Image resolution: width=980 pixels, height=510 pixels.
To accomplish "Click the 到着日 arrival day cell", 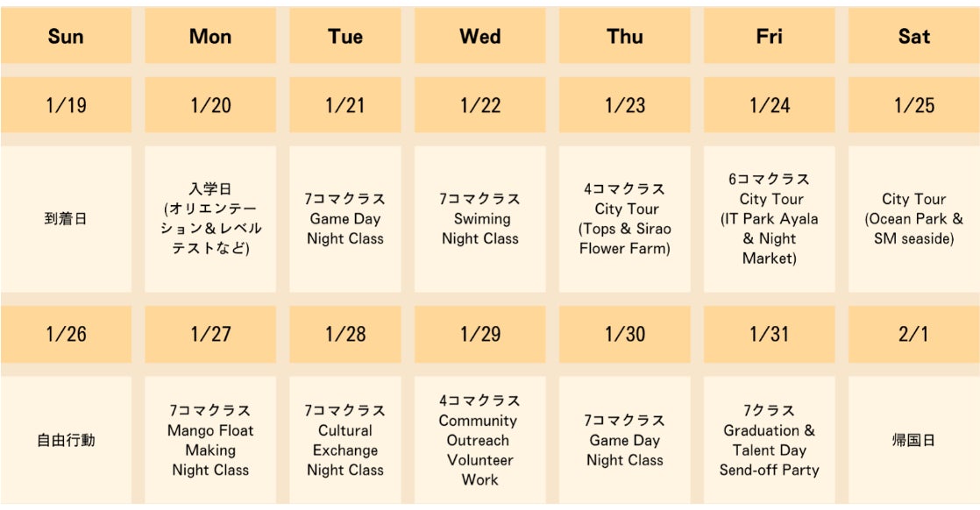I will click(x=66, y=219).
